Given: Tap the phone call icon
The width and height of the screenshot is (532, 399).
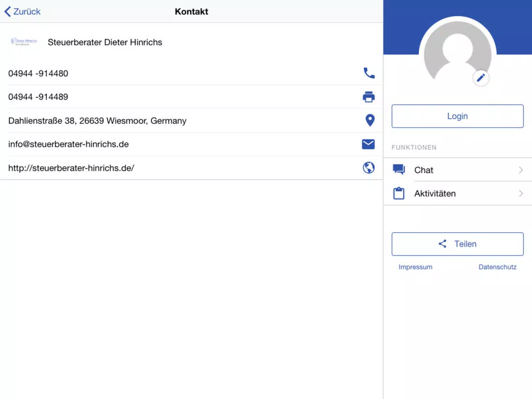Looking at the screenshot, I should tap(369, 73).
